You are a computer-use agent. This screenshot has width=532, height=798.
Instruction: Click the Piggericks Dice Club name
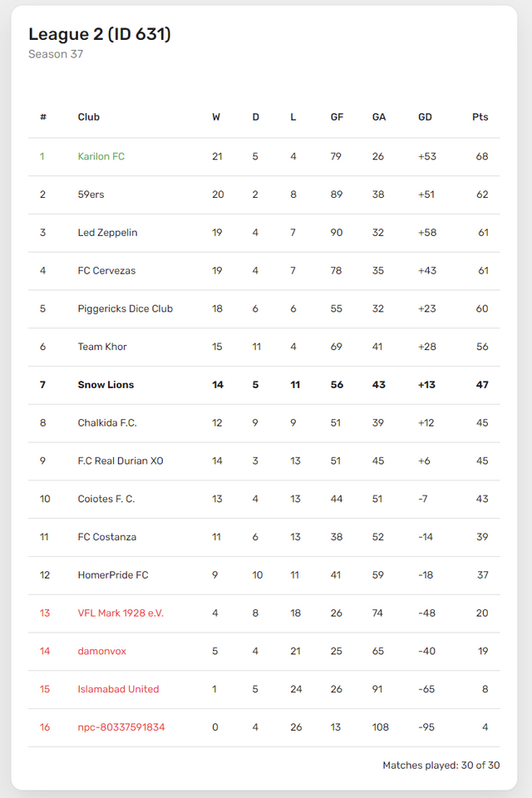pos(126,308)
